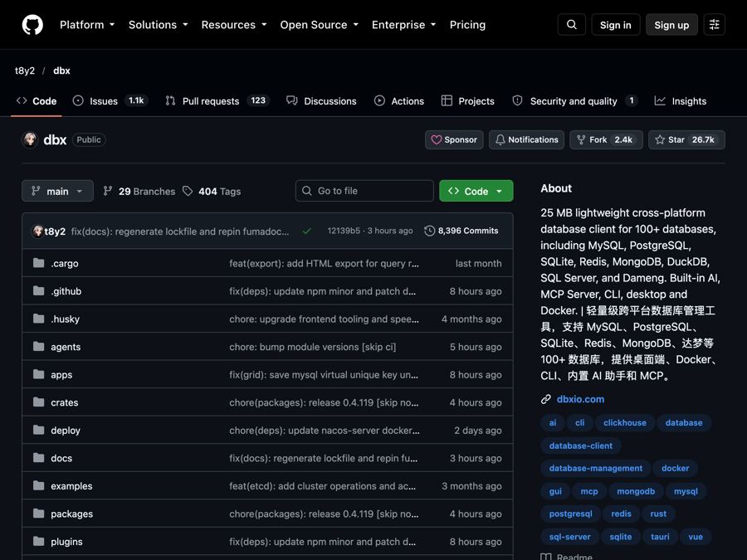This screenshot has width=747, height=560.
Task: Open the Actions tab
Action: pyautogui.click(x=399, y=101)
